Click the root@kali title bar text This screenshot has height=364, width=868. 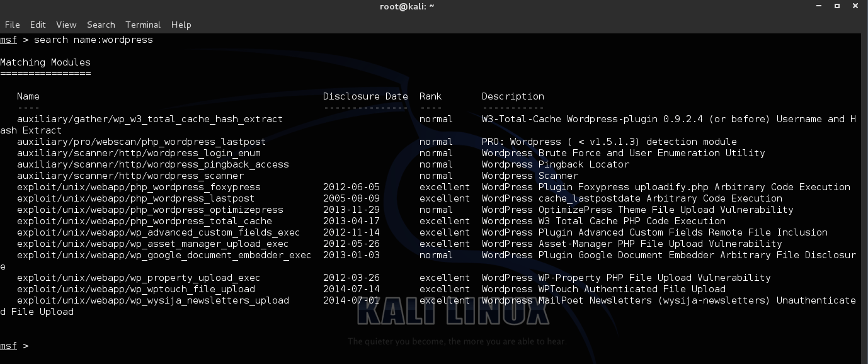[x=407, y=6]
